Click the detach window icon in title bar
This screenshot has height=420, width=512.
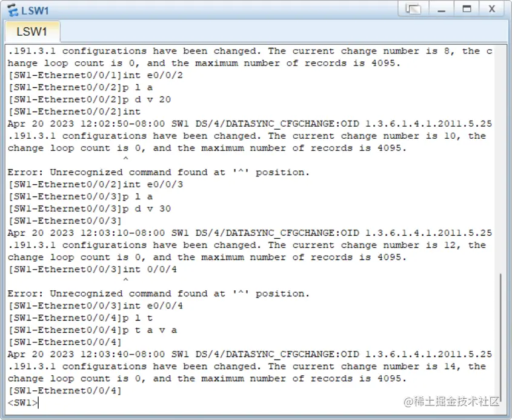pyautogui.click(x=413, y=9)
